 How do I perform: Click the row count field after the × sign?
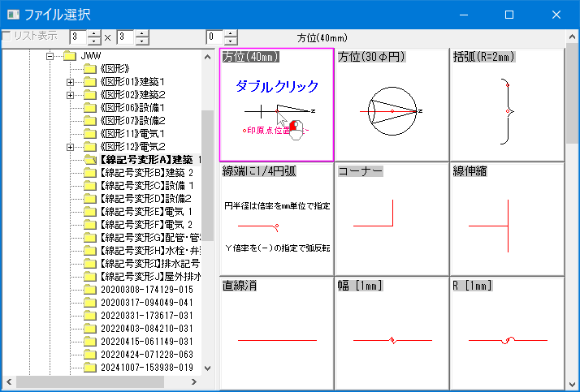click(x=126, y=37)
